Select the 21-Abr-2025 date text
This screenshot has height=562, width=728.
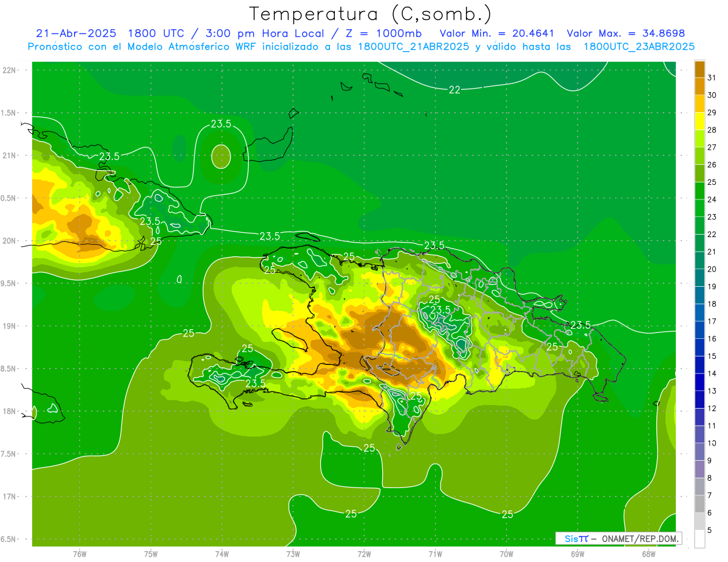pyautogui.click(x=78, y=33)
